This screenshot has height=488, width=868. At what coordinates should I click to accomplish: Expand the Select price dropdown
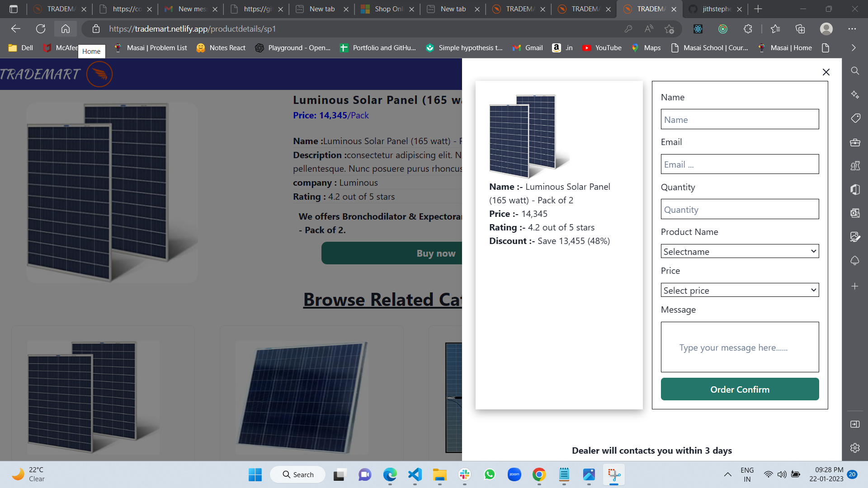point(740,290)
